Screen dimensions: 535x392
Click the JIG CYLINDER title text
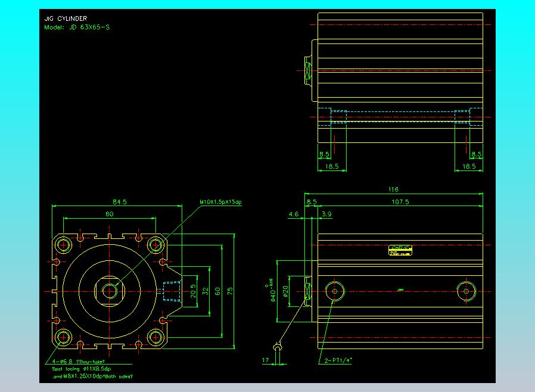(x=66, y=18)
